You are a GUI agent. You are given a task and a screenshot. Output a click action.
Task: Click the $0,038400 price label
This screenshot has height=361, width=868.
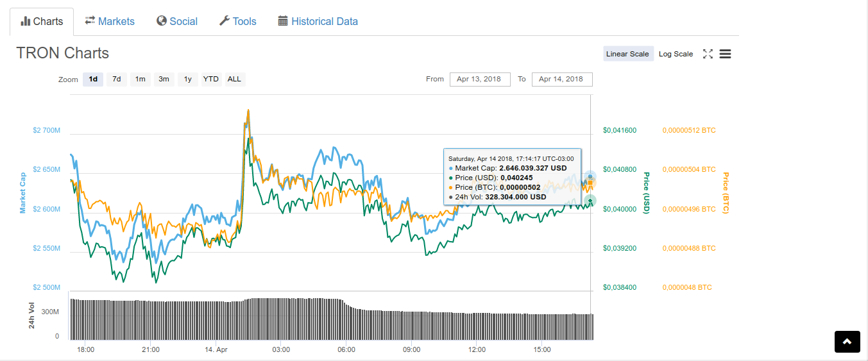[x=620, y=287]
